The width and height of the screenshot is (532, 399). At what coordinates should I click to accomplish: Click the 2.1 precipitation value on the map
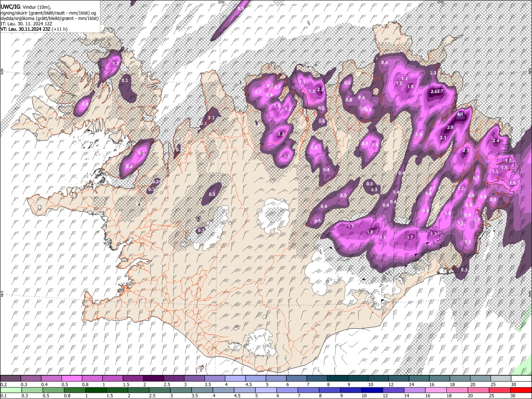[443, 138]
